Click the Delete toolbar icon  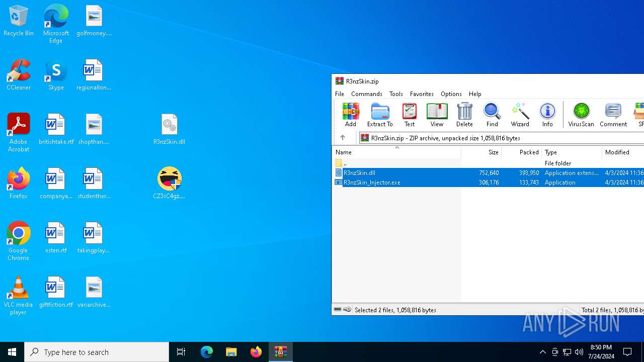(464, 115)
